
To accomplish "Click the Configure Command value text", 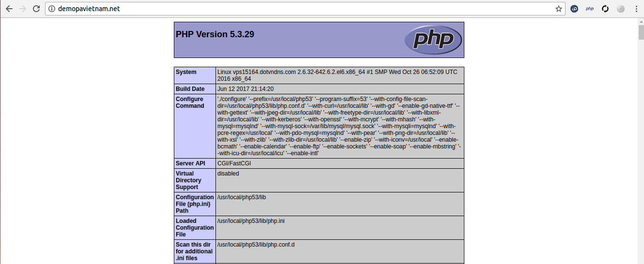I will 339,126.
